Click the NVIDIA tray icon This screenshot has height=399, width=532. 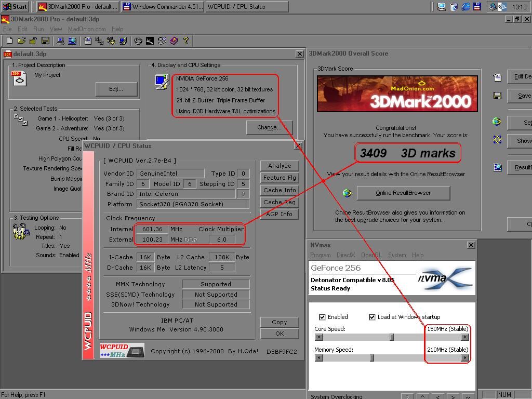click(502, 6)
